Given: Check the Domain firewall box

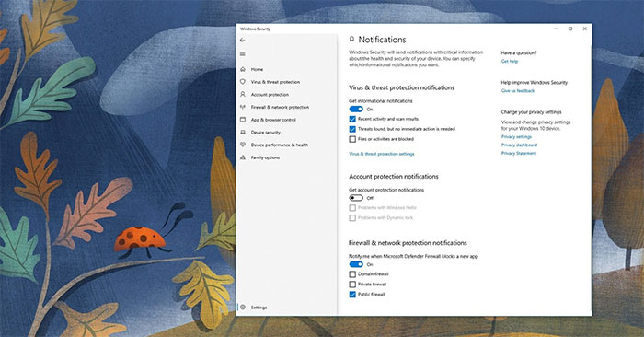Looking at the screenshot, I should (352, 274).
